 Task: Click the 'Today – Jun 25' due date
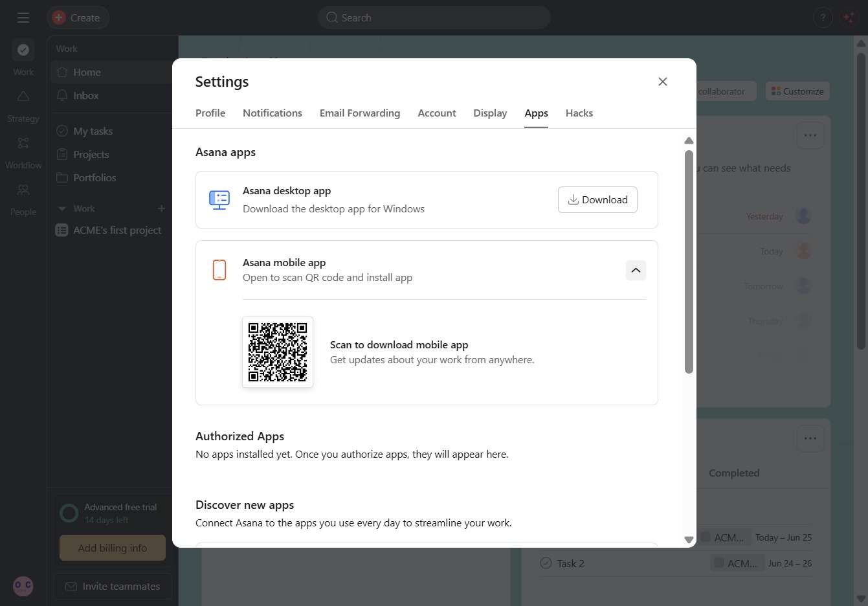click(783, 537)
